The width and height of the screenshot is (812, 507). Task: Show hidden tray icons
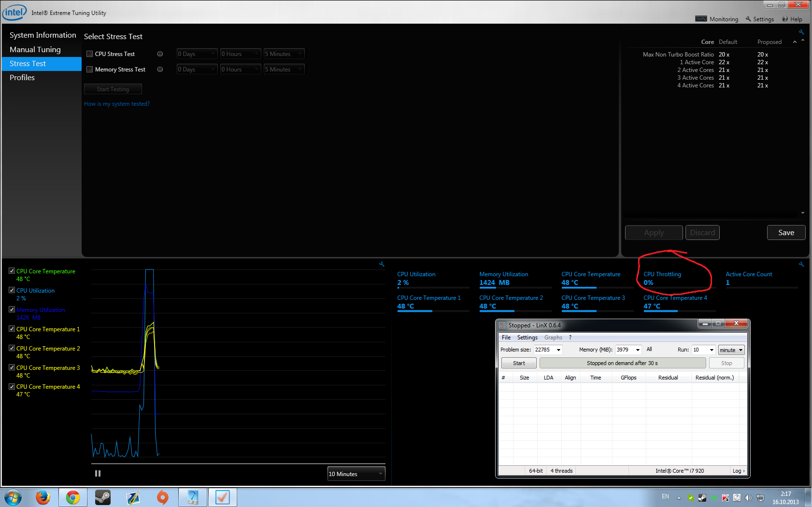pyautogui.click(x=679, y=498)
